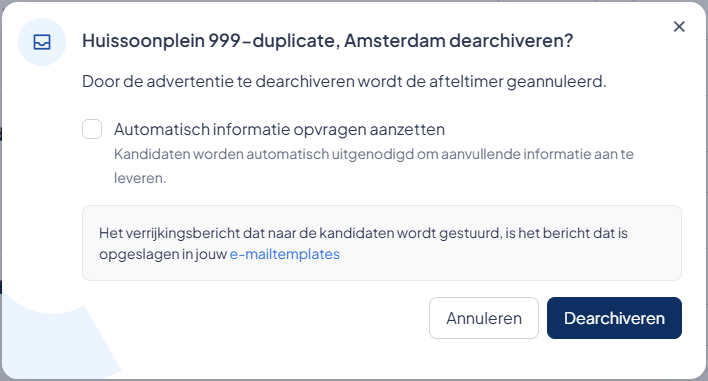
Task: Click the verrijkingsbericht info box
Action: (x=382, y=243)
